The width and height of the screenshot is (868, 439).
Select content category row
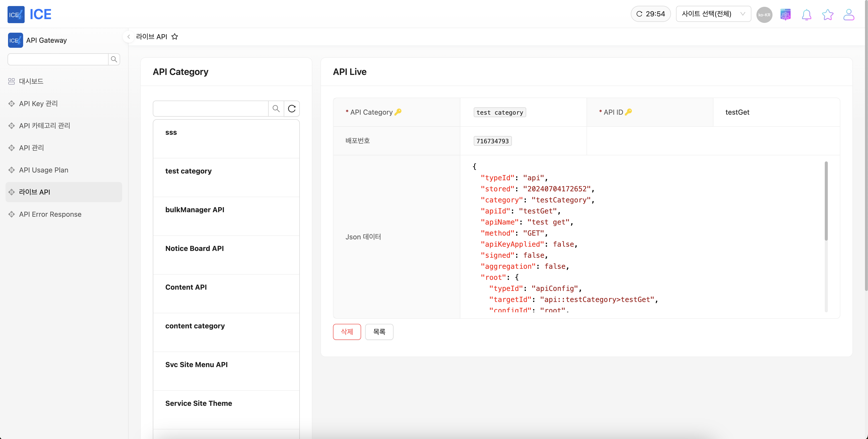[x=226, y=333]
